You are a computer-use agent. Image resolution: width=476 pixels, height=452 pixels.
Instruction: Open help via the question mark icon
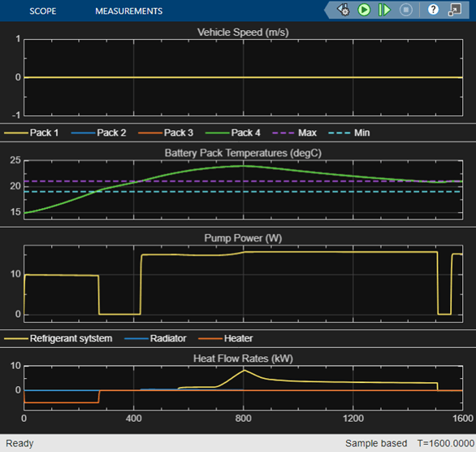coord(433,10)
